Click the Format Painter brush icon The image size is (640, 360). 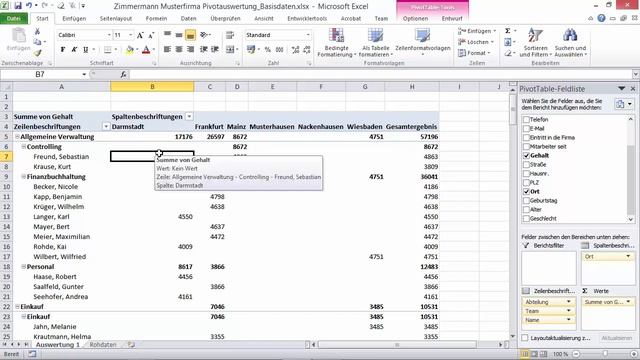38,53
